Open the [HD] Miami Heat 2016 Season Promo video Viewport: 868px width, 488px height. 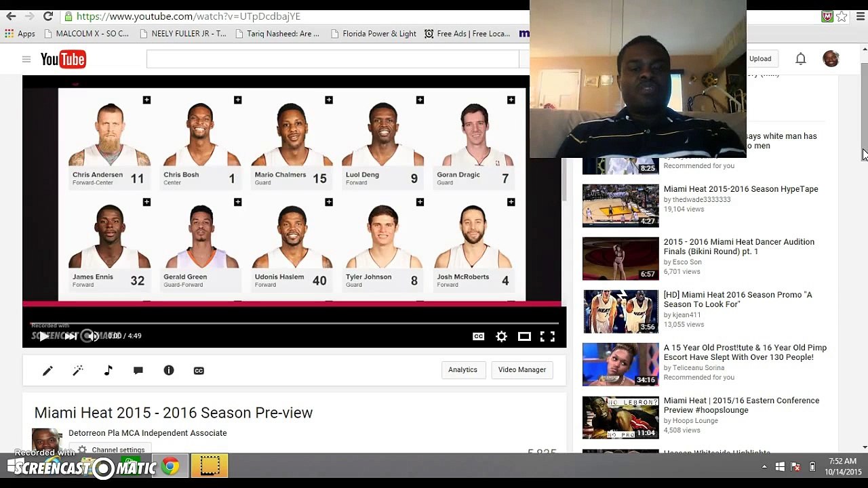tap(738, 300)
